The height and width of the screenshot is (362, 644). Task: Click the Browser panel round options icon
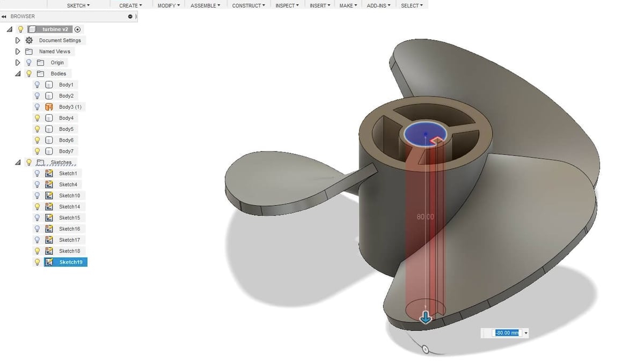pyautogui.click(x=130, y=17)
